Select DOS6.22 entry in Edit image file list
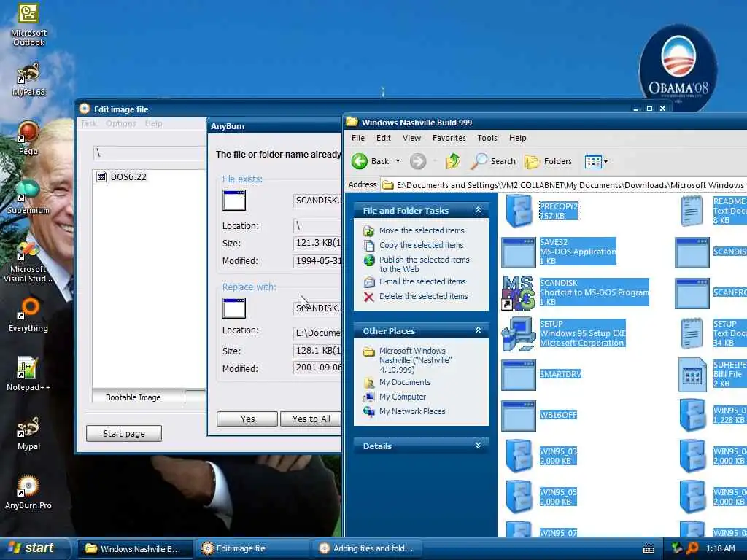This screenshot has width=747, height=560. 122,176
